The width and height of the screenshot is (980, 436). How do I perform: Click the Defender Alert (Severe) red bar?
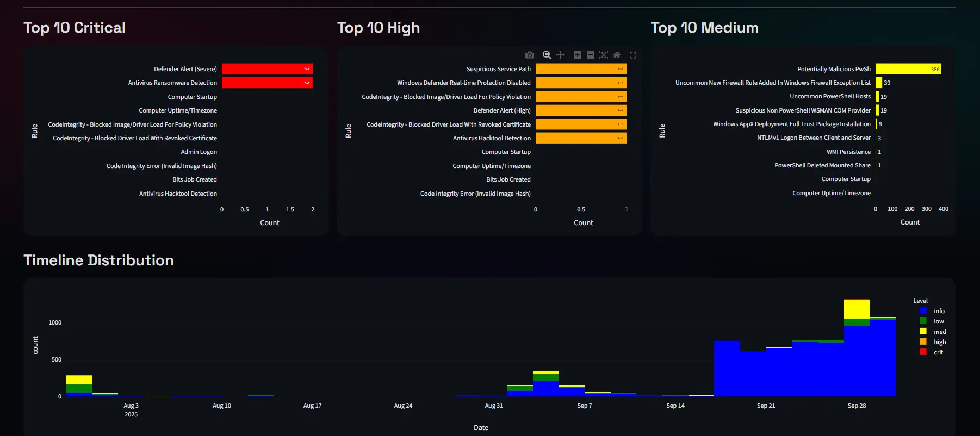[267, 69]
